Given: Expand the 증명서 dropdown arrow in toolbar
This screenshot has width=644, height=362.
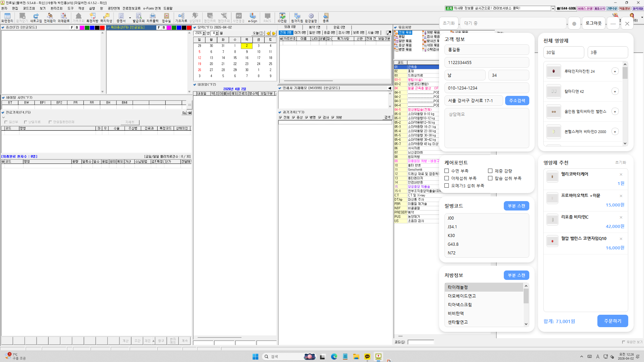Looking at the screenshot, I should click(130, 18).
